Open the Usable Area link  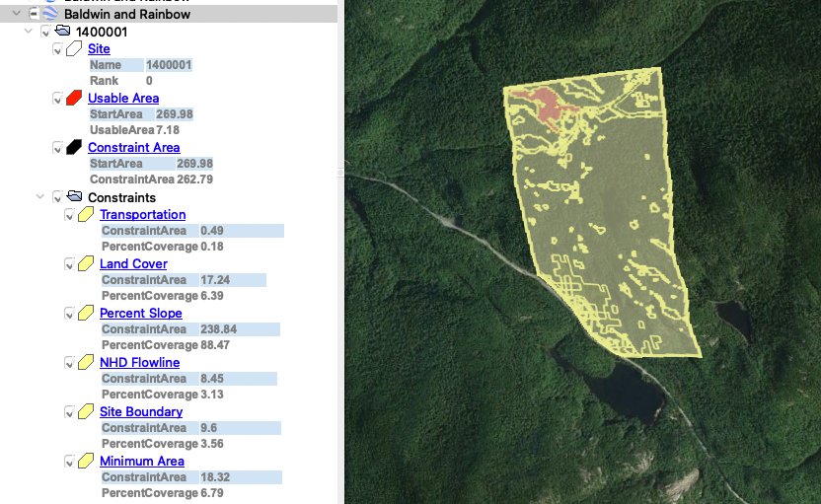pos(123,98)
